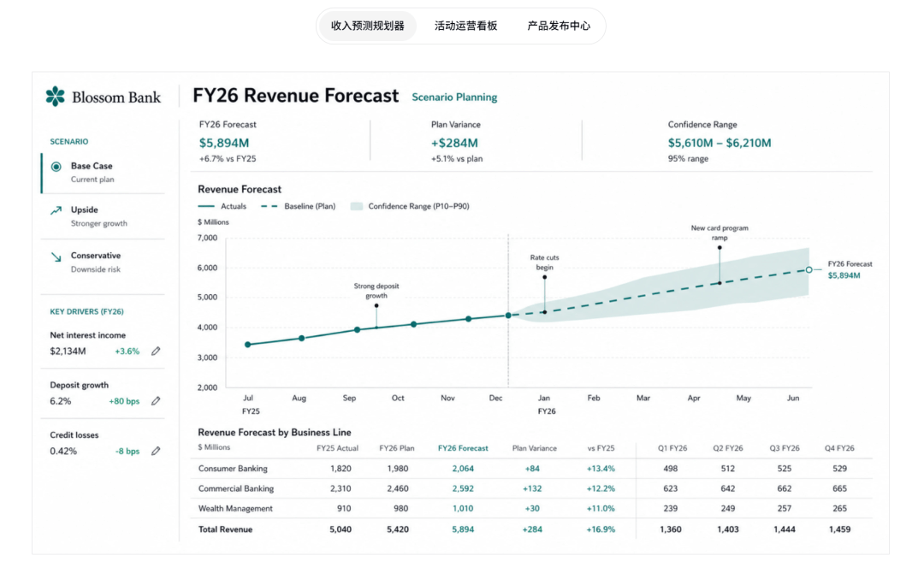
Task: Click pencil icon next to Deposit growth
Action: click(156, 401)
